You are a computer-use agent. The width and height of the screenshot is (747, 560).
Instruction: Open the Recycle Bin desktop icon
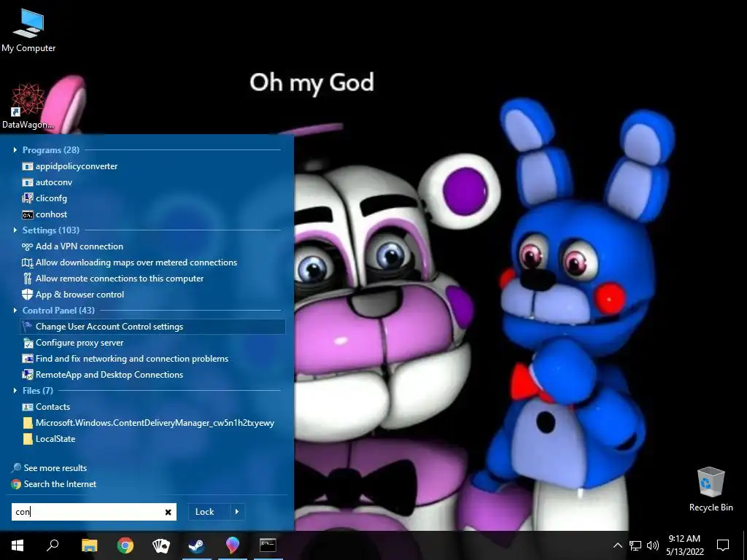point(711,489)
